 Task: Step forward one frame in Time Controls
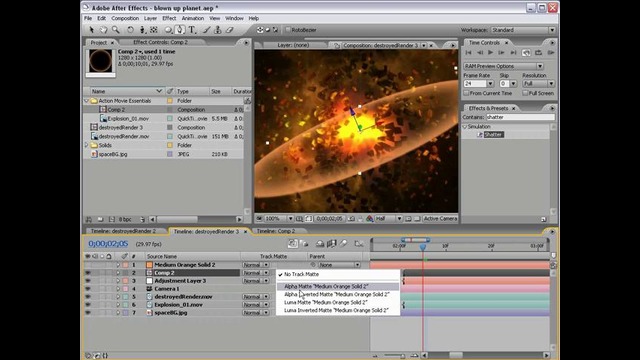pyautogui.click(x=502, y=53)
